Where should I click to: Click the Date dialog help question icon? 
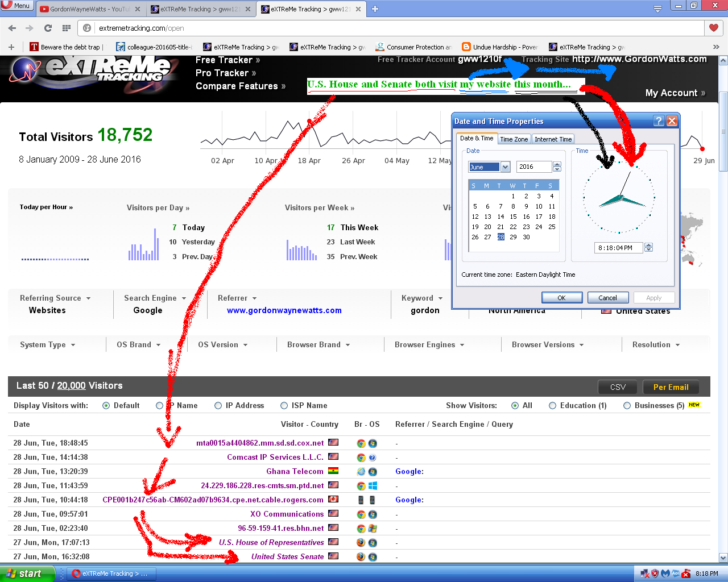tap(659, 121)
